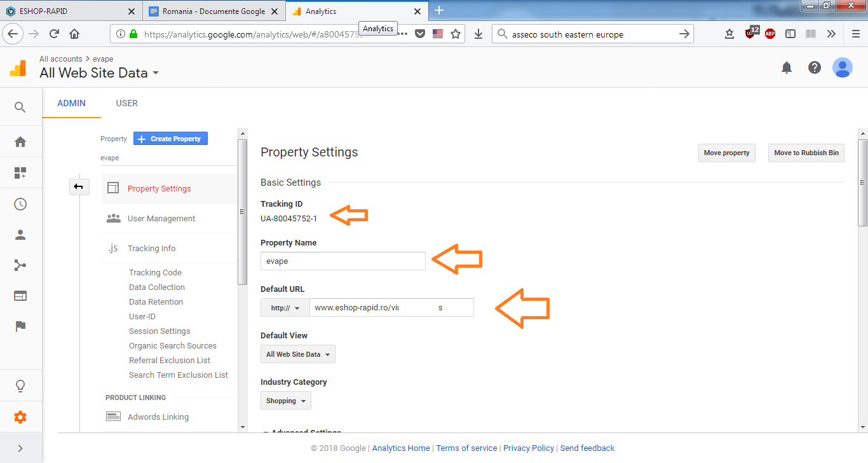
Task: Switch to USER tab
Action: (x=127, y=103)
